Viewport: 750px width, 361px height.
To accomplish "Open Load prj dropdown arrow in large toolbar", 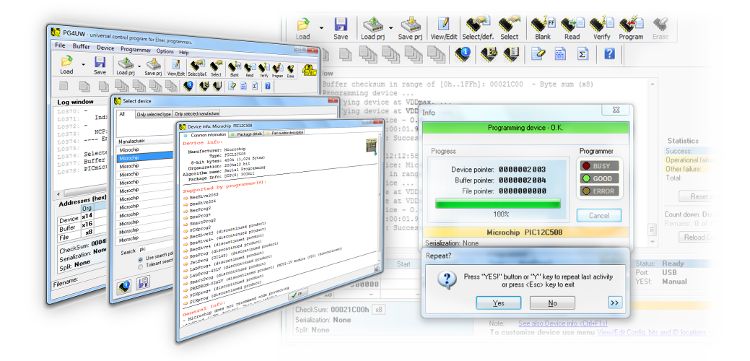I will pyautogui.click(x=391, y=28).
